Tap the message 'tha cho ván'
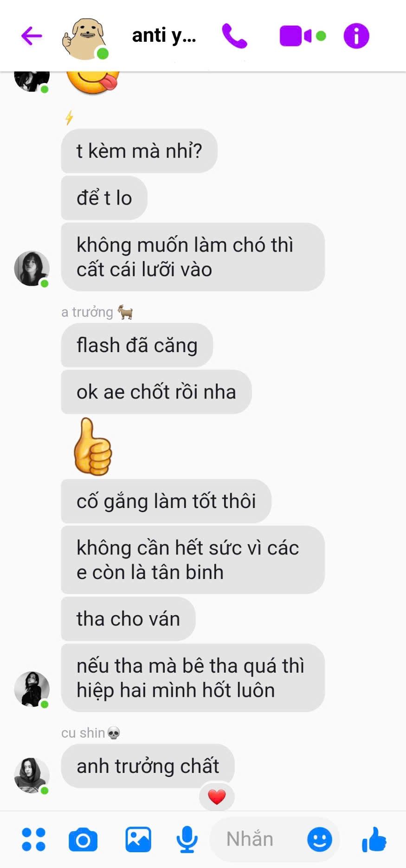The image size is (406, 868). point(128,619)
